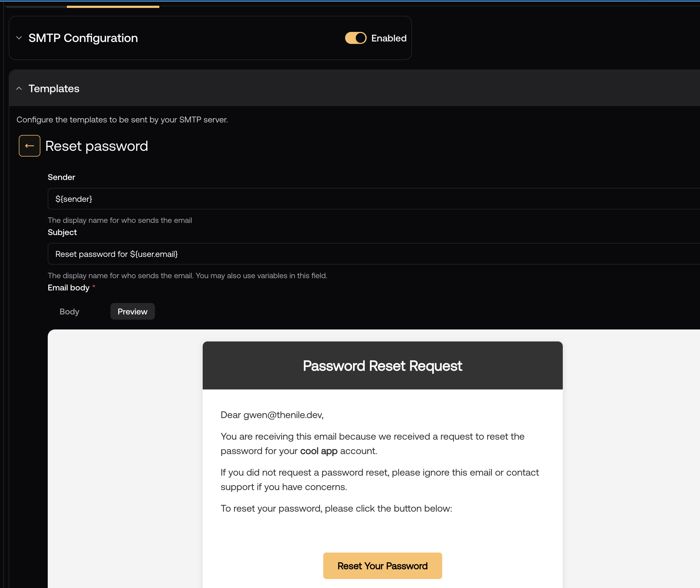Switch to the Body tab
The image size is (700, 588).
(69, 311)
